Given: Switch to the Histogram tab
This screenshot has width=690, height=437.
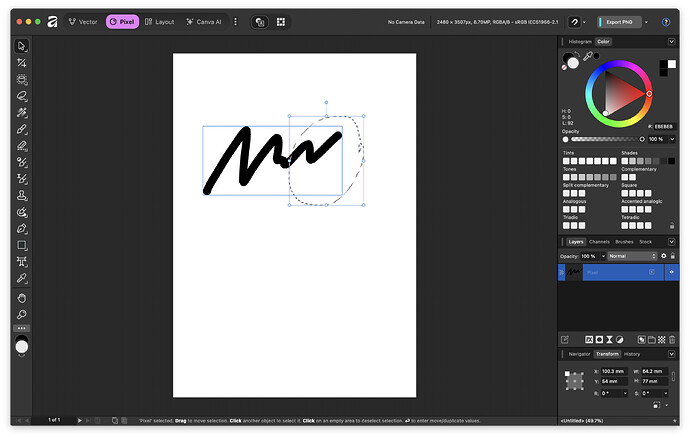Looking at the screenshot, I should [580, 41].
